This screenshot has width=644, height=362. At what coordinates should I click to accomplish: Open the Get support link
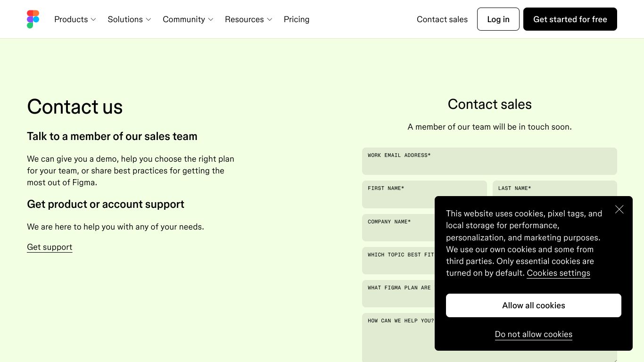tap(50, 247)
